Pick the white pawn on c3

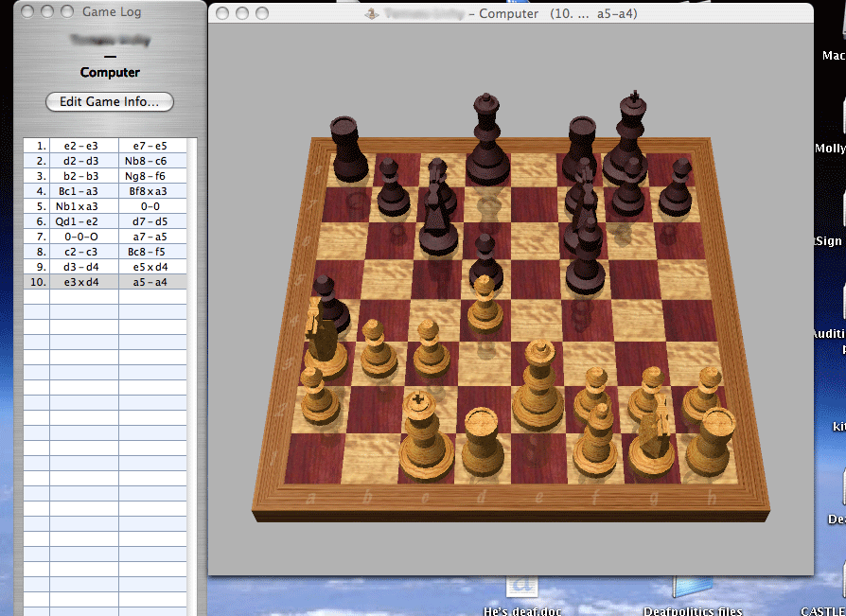(430, 349)
